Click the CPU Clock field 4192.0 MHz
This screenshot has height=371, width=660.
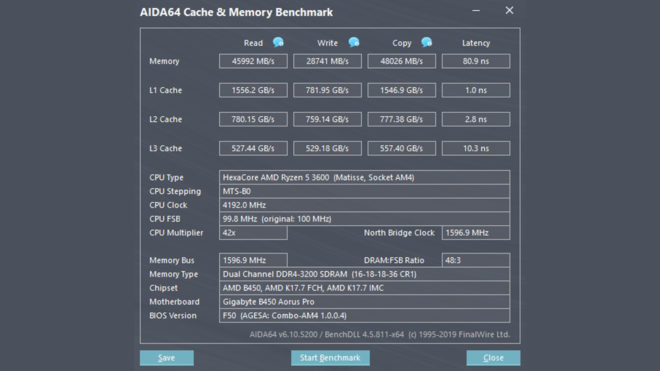click(365, 205)
